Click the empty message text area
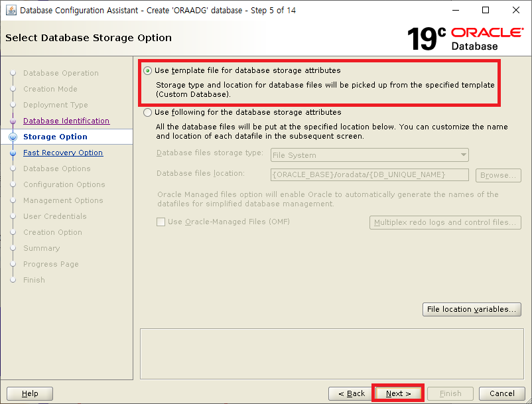Image resolution: width=532 pixels, height=404 pixels. click(332, 354)
